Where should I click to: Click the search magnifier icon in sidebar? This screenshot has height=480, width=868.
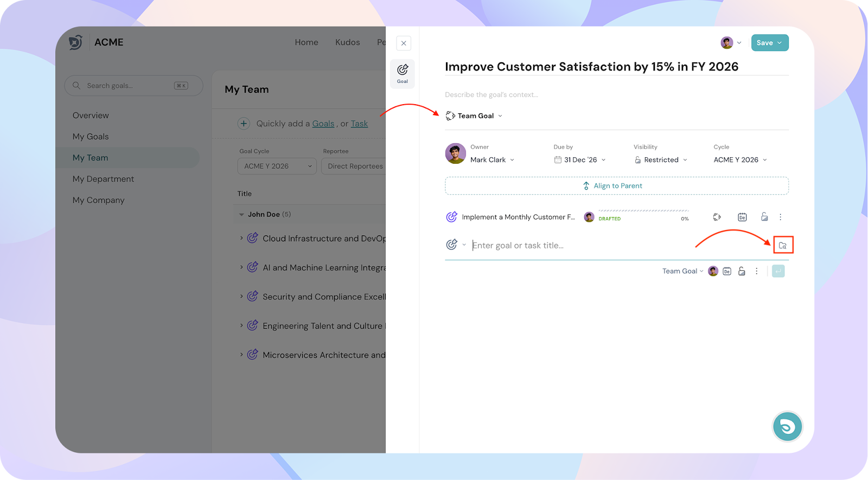pyautogui.click(x=76, y=86)
